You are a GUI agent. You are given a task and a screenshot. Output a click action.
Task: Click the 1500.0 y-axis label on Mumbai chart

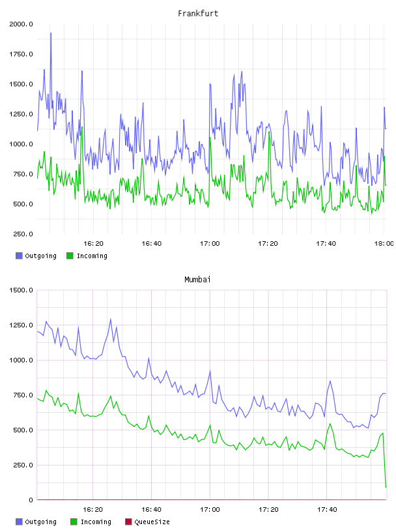coord(21,290)
